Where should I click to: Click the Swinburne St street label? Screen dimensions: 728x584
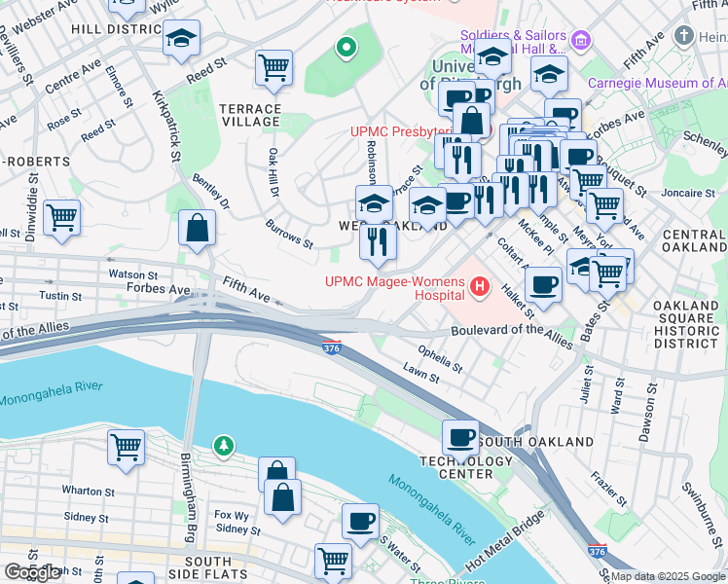703,515
